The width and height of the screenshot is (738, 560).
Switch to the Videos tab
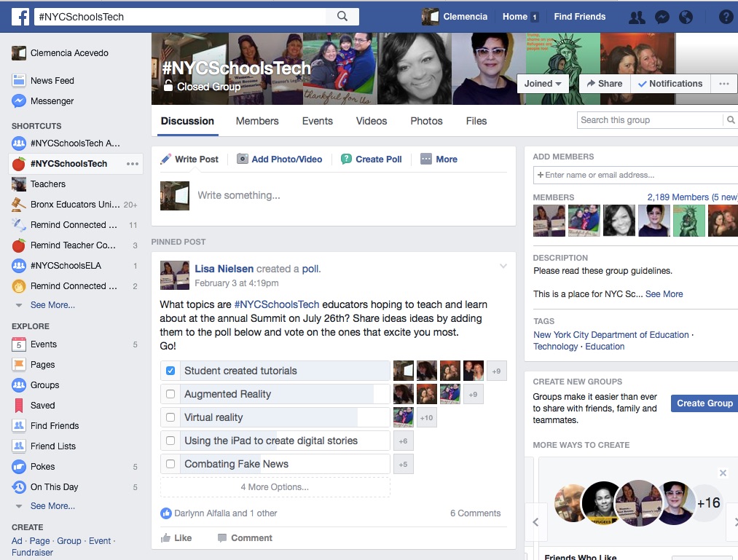click(372, 121)
